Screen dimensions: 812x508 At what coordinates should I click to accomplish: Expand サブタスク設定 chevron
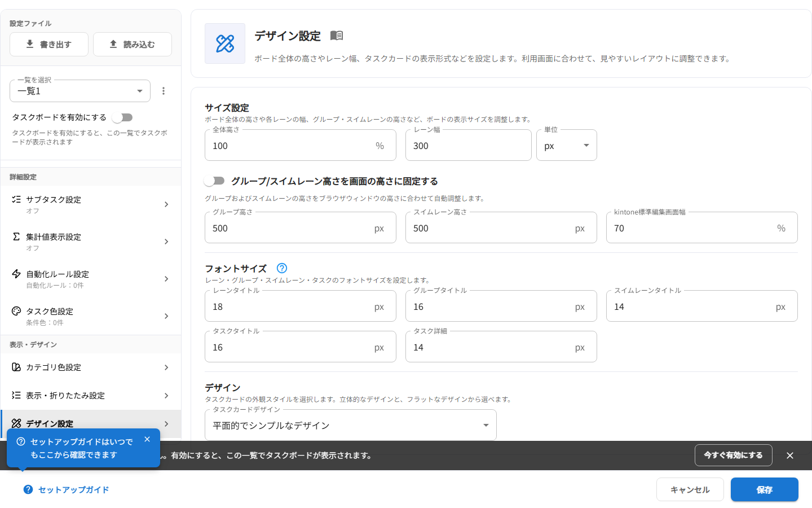point(166,204)
